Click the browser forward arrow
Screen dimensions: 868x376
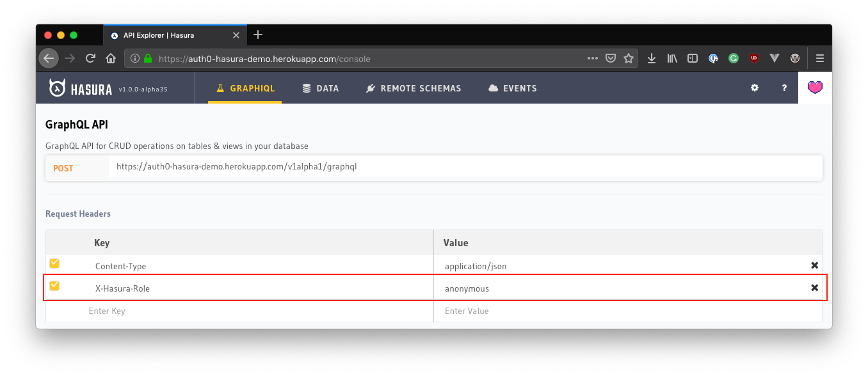click(70, 58)
